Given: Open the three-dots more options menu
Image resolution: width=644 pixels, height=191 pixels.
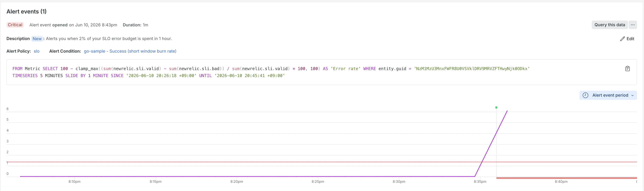Looking at the screenshot, I should tap(632, 25).
